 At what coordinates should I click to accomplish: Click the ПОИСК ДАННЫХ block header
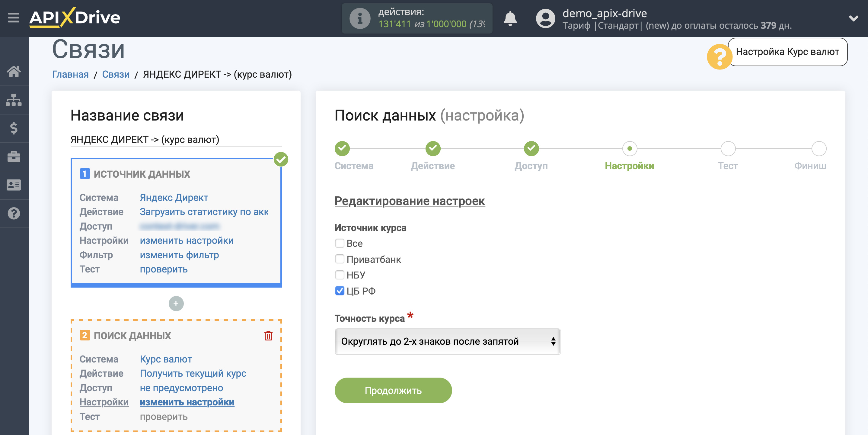pos(132,336)
